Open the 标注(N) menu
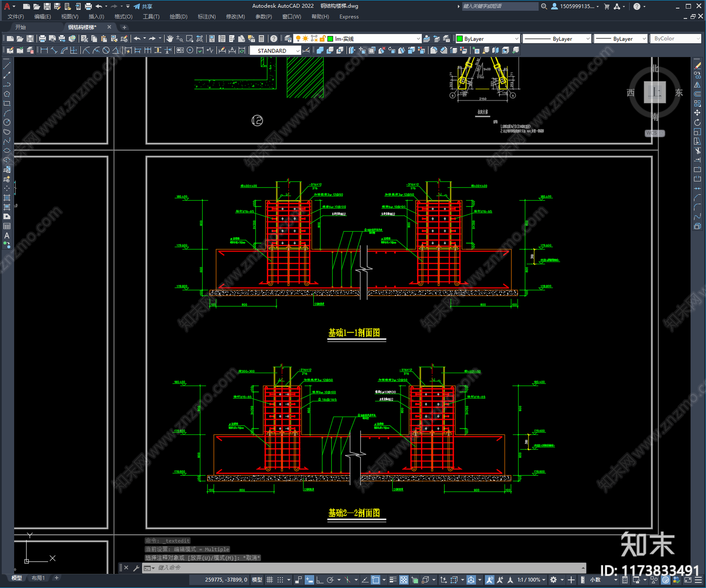 (x=207, y=17)
